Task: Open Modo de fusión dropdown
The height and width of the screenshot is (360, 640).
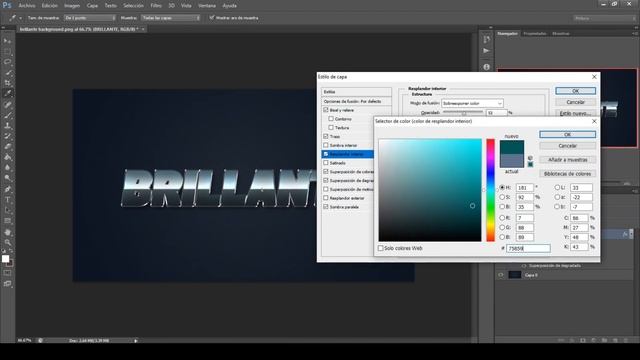Action: pos(472,103)
